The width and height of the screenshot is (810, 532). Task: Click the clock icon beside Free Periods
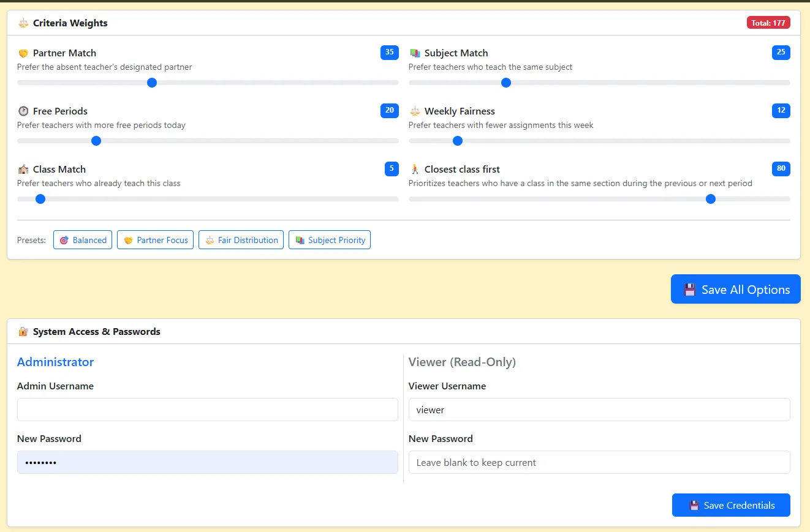coord(23,111)
